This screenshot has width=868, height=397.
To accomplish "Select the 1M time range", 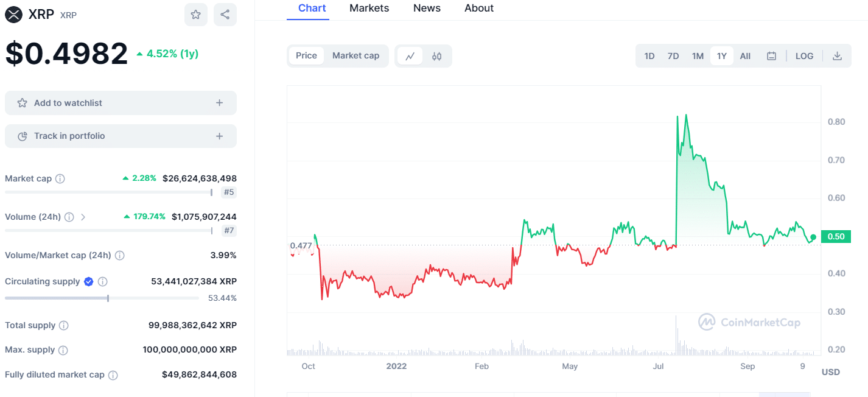I will (x=698, y=56).
